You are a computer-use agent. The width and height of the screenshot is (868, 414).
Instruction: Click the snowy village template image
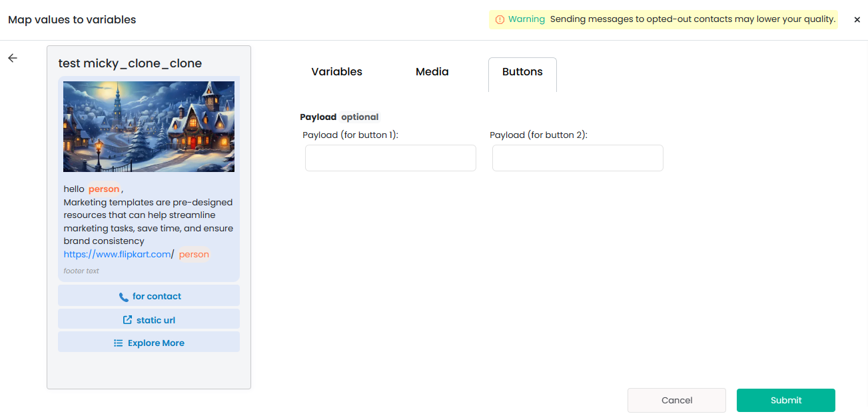pyautogui.click(x=149, y=127)
